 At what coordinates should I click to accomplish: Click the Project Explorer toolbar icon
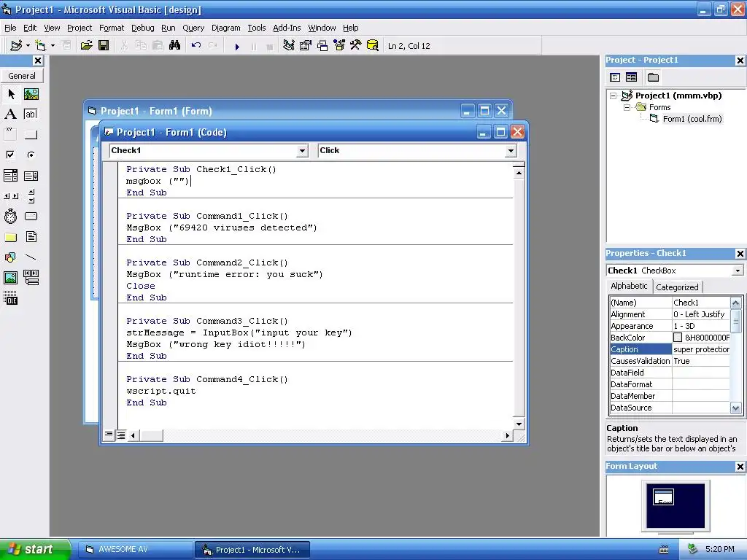pyautogui.click(x=289, y=45)
